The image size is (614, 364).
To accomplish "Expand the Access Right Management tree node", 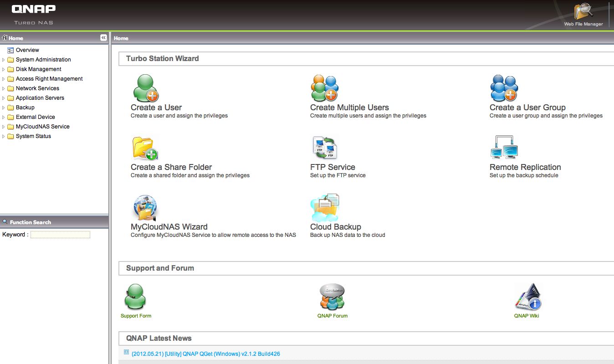I will (x=4, y=79).
